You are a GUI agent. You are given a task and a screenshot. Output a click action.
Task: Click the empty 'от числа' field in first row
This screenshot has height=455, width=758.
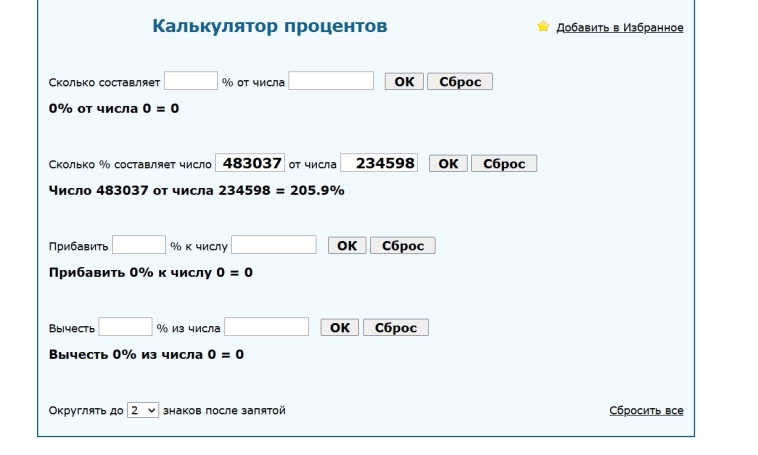point(331,82)
